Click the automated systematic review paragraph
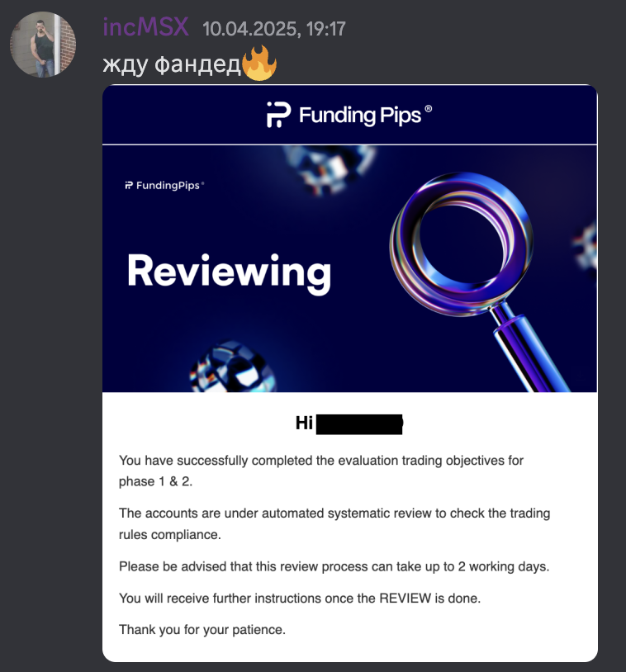The image size is (626, 672). [334, 523]
